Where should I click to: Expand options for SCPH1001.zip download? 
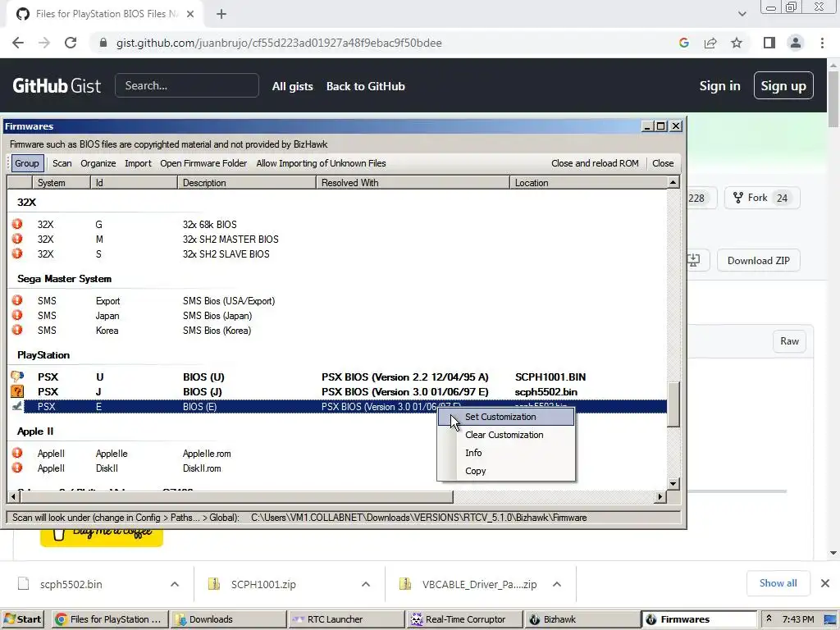(x=366, y=584)
